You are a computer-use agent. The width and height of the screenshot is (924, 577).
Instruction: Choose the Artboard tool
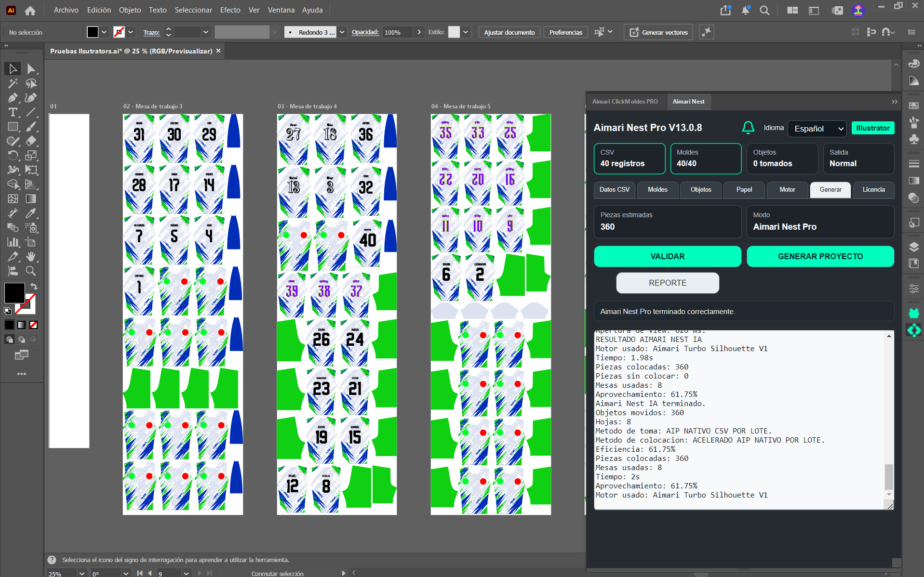[31, 242]
